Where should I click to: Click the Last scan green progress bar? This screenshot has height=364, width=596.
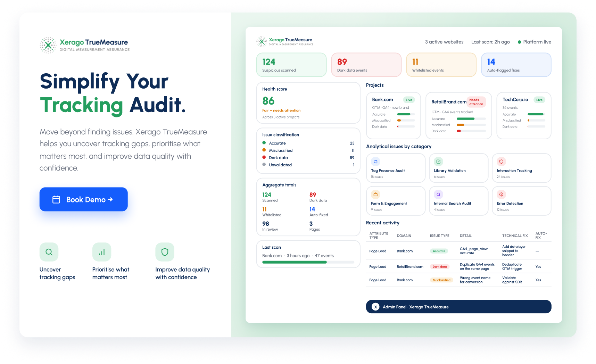pyautogui.click(x=308, y=262)
